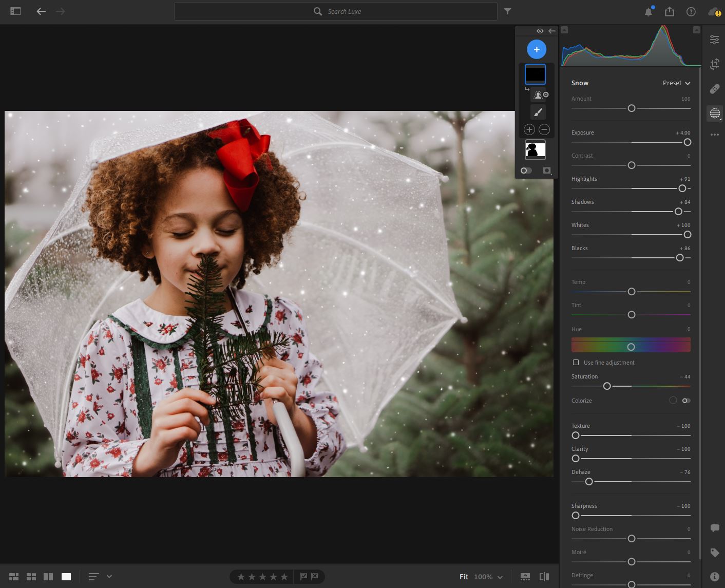725x588 pixels.
Task: Click the Hue color strip
Action: coord(631,345)
